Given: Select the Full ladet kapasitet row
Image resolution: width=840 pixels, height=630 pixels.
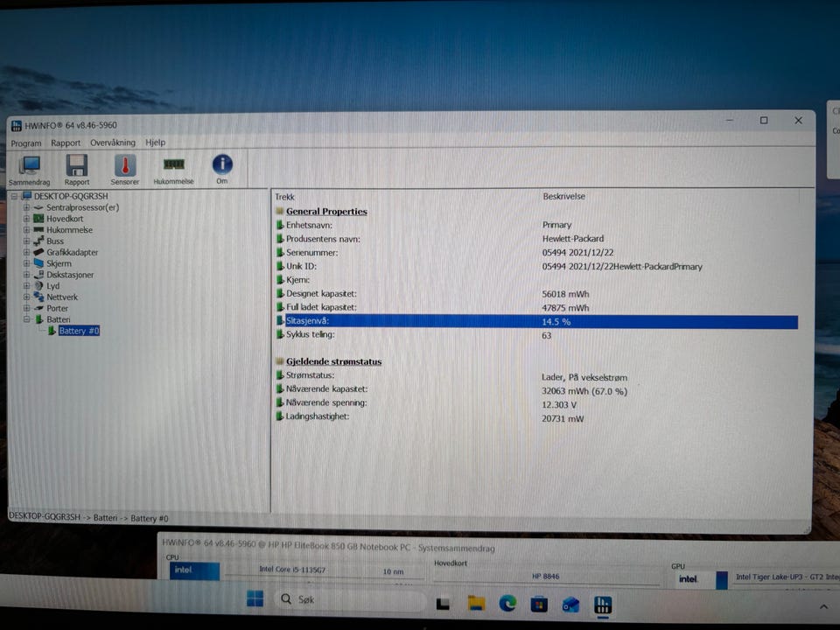Looking at the screenshot, I should 535,307.
